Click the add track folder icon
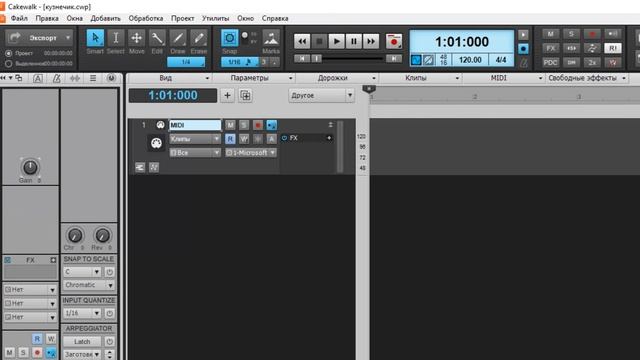 pos(245,96)
